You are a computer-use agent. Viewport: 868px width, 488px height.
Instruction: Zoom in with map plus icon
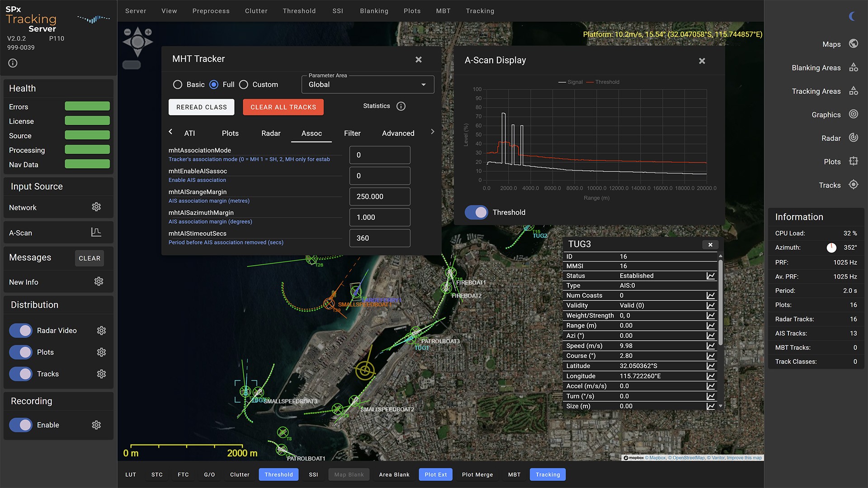click(x=148, y=32)
